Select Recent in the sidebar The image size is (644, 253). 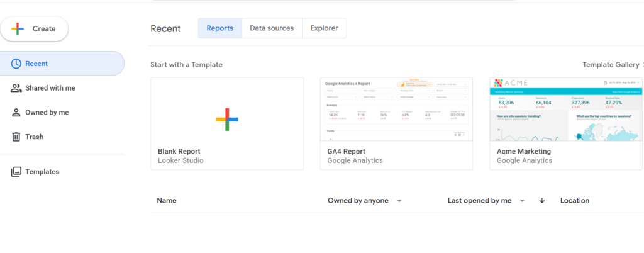(x=62, y=64)
